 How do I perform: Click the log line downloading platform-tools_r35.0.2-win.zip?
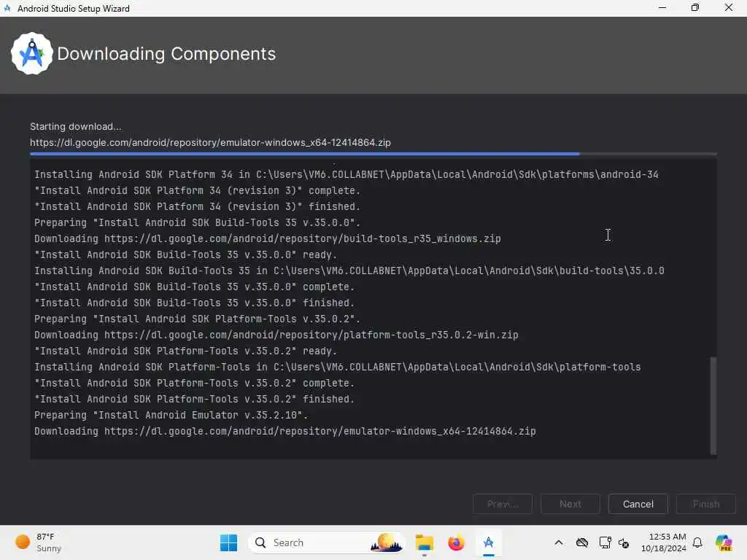tap(276, 335)
